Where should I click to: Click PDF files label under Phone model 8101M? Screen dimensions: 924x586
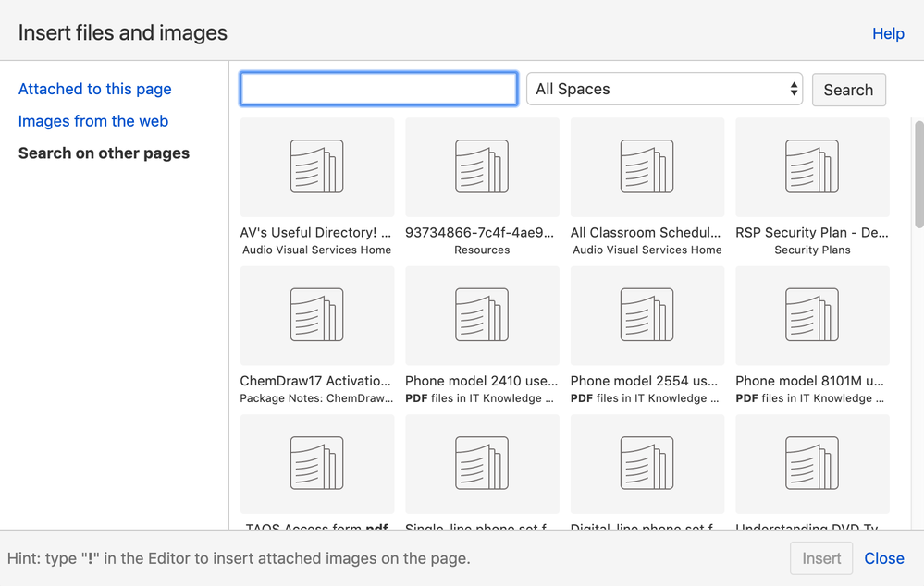point(809,398)
